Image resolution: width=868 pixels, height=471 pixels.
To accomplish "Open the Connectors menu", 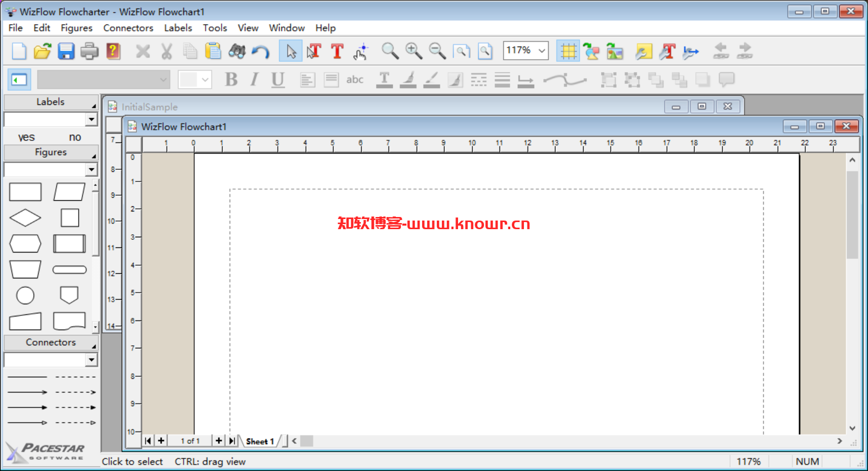I will pos(128,28).
